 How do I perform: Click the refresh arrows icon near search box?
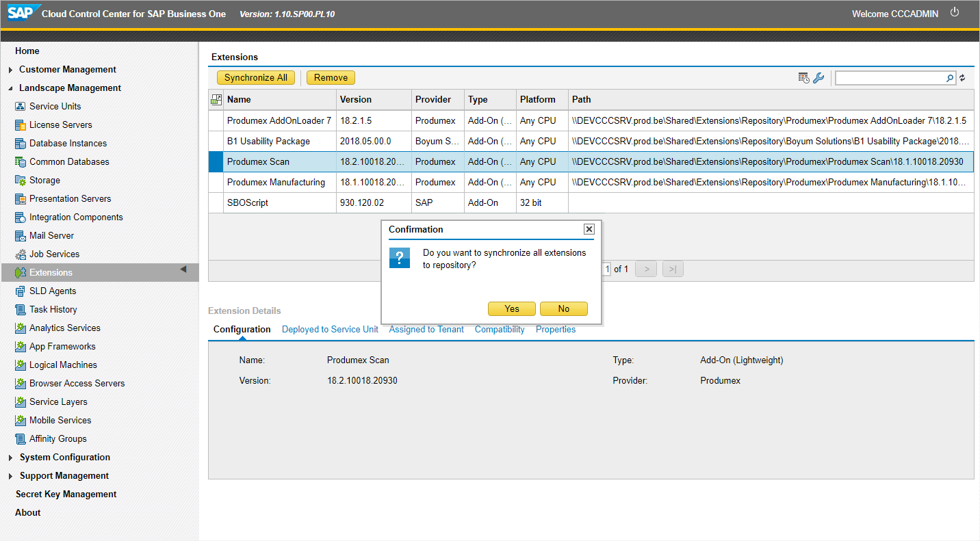click(962, 78)
